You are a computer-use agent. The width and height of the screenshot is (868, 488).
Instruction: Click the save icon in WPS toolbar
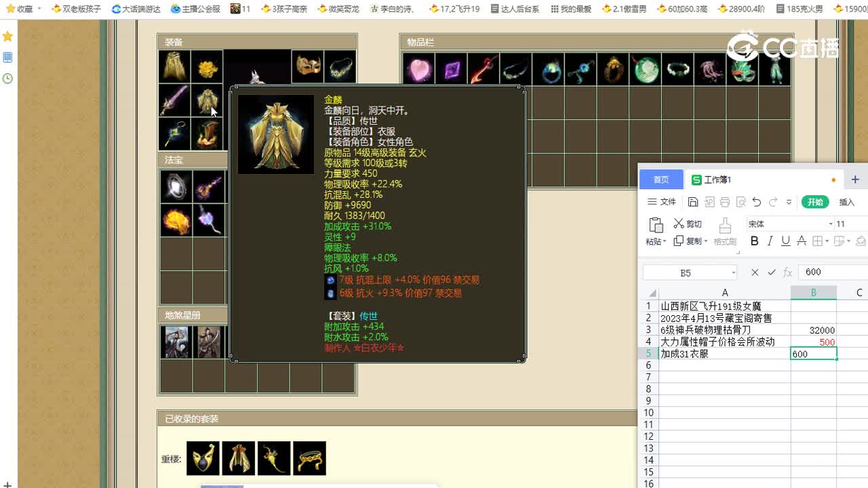tap(693, 202)
